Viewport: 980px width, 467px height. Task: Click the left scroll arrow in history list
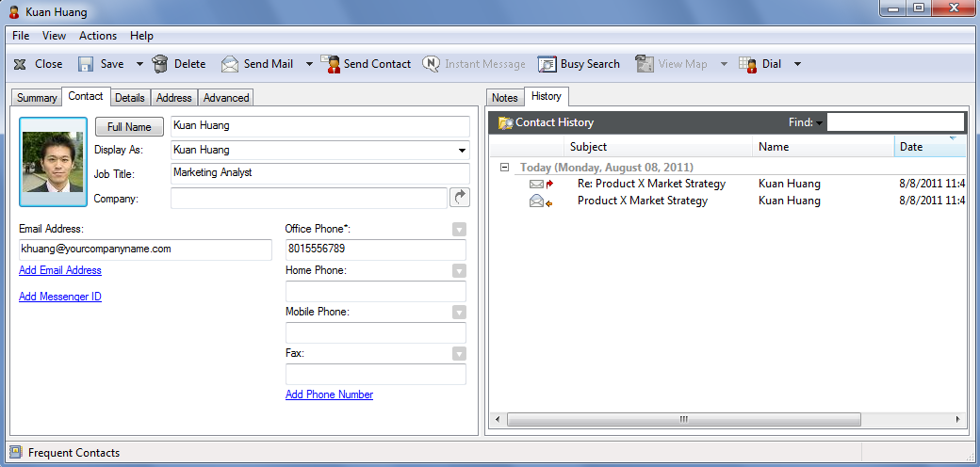pyautogui.click(x=498, y=419)
